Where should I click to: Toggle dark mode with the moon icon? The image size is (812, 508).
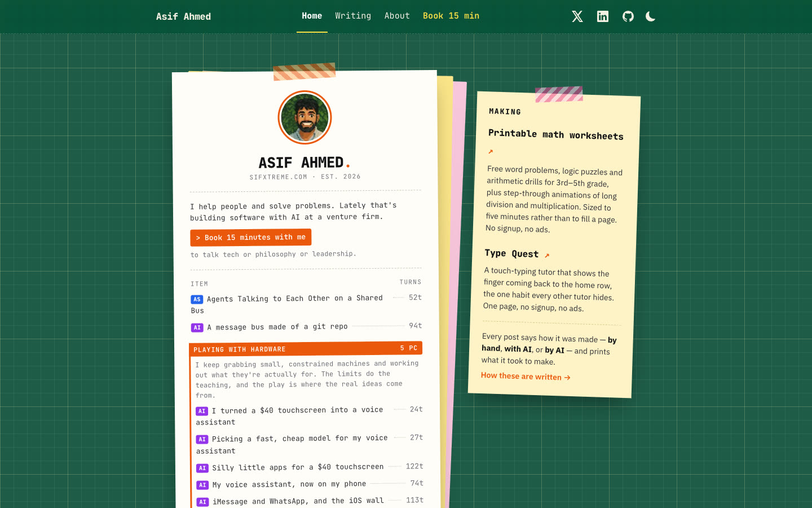[x=651, y=16]
